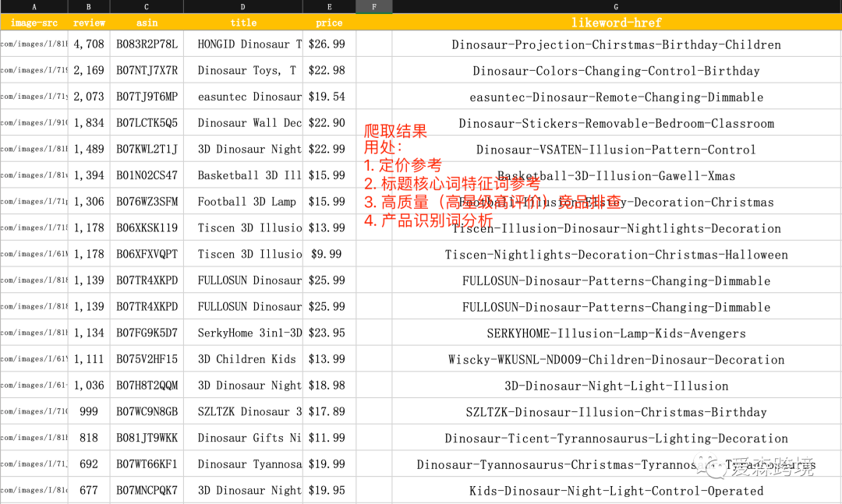Select asin cell B081JT9WKK
The image size is (842, 504).
tap(147, 439)
